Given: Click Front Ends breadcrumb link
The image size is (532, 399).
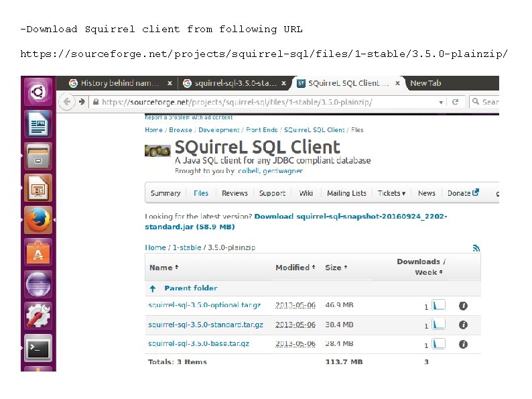Looking at the screenshot, I should 261,129.
